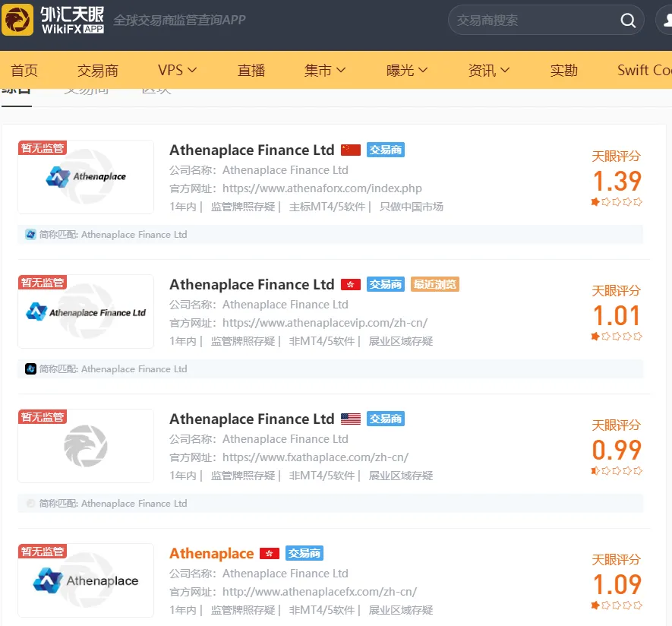Click small logo icon in first 简称匹配 row
Viewport: 672px width, 626px height.
pyautogui.click(x=30, y=235)
